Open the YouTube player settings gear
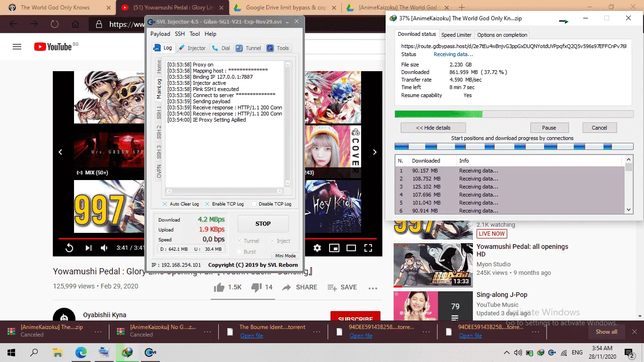The width and height of the screenshot is (644, 362). (317, 248)
